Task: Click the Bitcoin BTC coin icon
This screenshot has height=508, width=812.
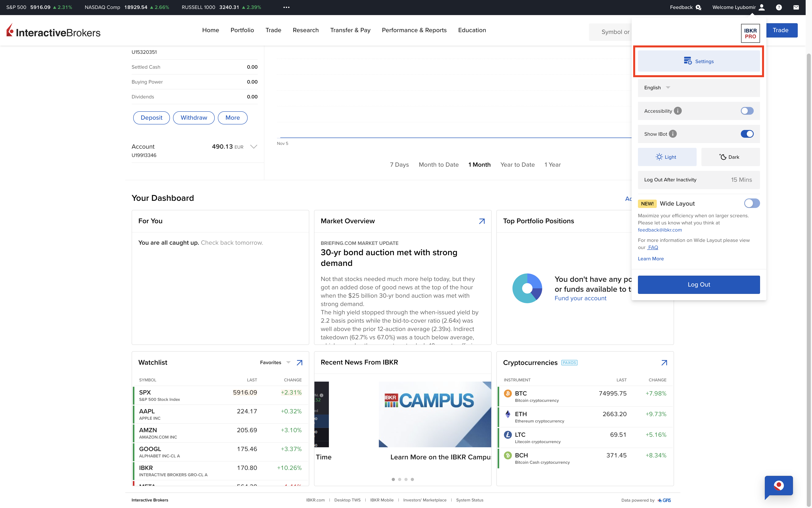Action: click(x=508, y=394)
